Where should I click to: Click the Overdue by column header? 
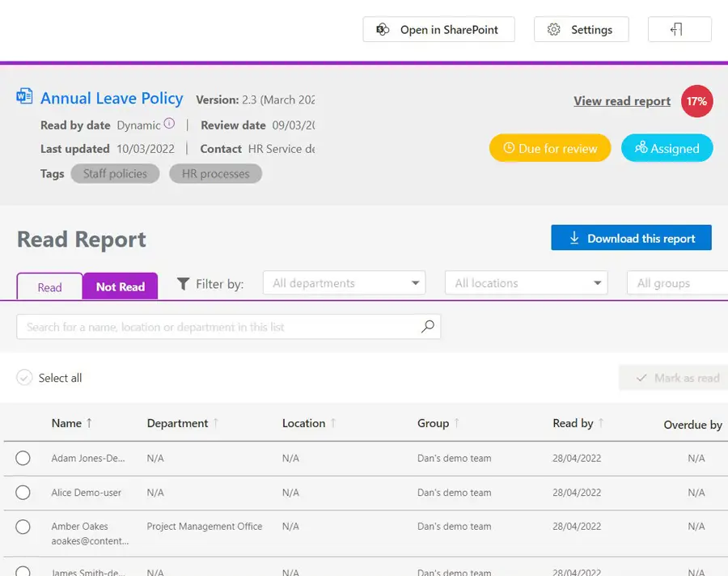tap(692, 425)
